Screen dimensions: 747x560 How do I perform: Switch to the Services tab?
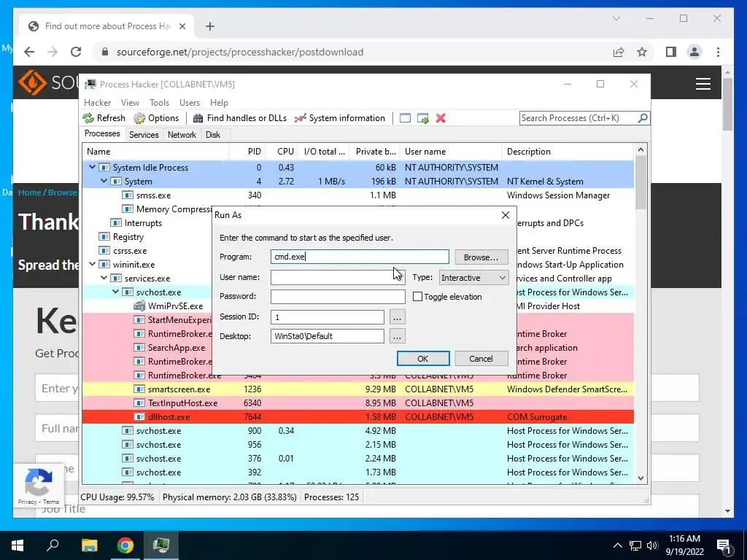[x=144, y=135]
